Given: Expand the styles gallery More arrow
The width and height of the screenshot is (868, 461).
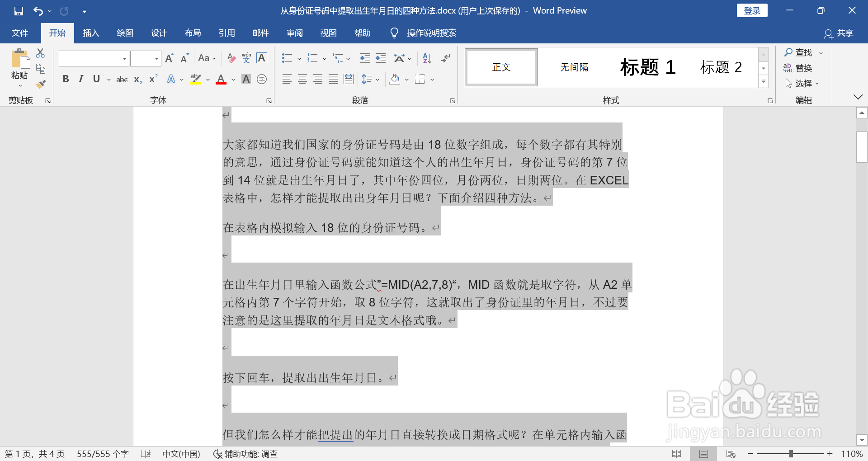Looking at the screenshot, I should pyautogui.click(x=764, y=82).
